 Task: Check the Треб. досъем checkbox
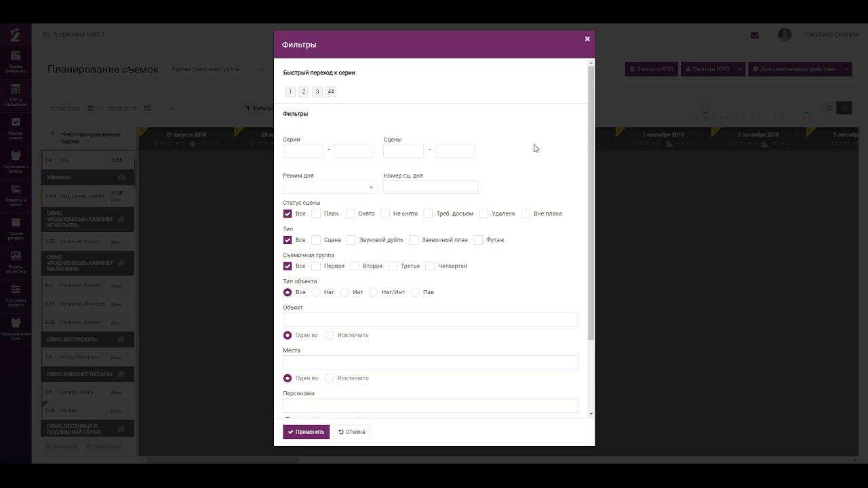click(x=429, y=213)
